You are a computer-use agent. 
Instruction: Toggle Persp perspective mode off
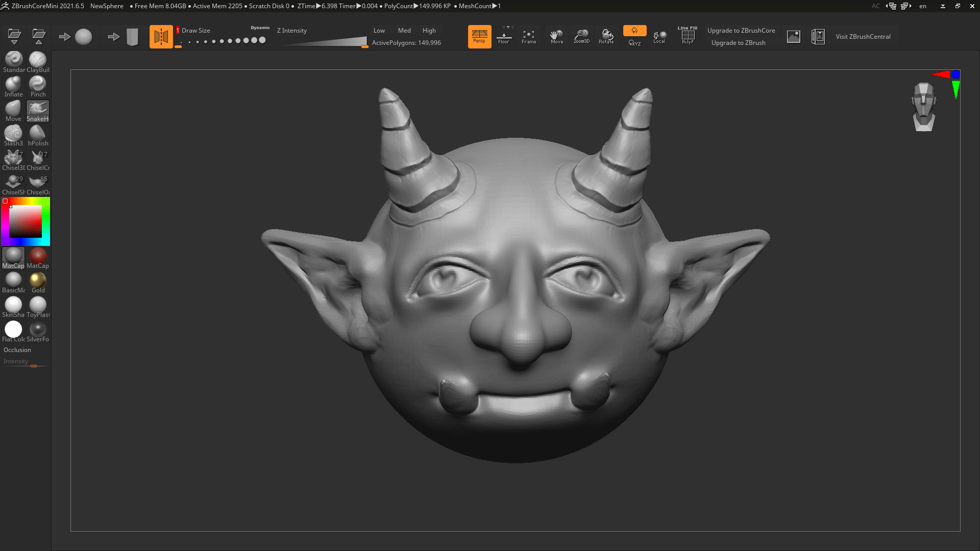click(x=479, y=36)
